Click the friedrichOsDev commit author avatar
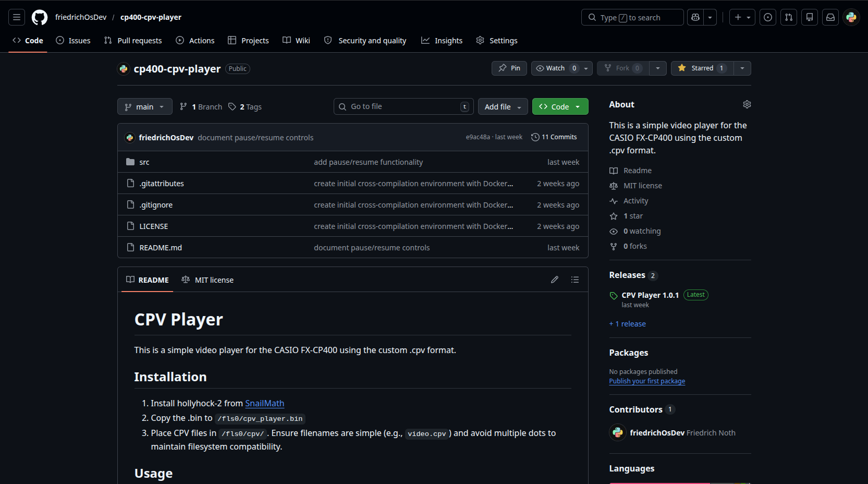The width and height of the screenshot is (868, 484). tap(130, 138)
